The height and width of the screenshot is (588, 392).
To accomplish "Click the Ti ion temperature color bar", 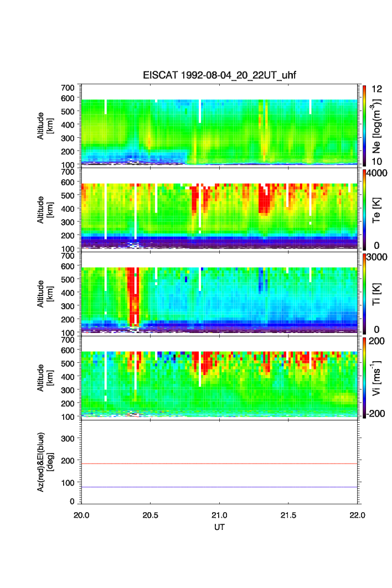I will 364,294.
